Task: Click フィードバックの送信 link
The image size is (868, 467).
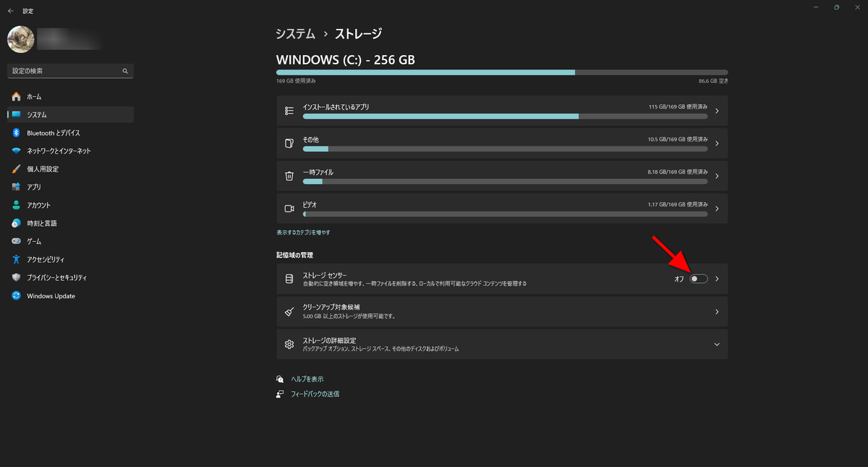Action: [315, 394]
